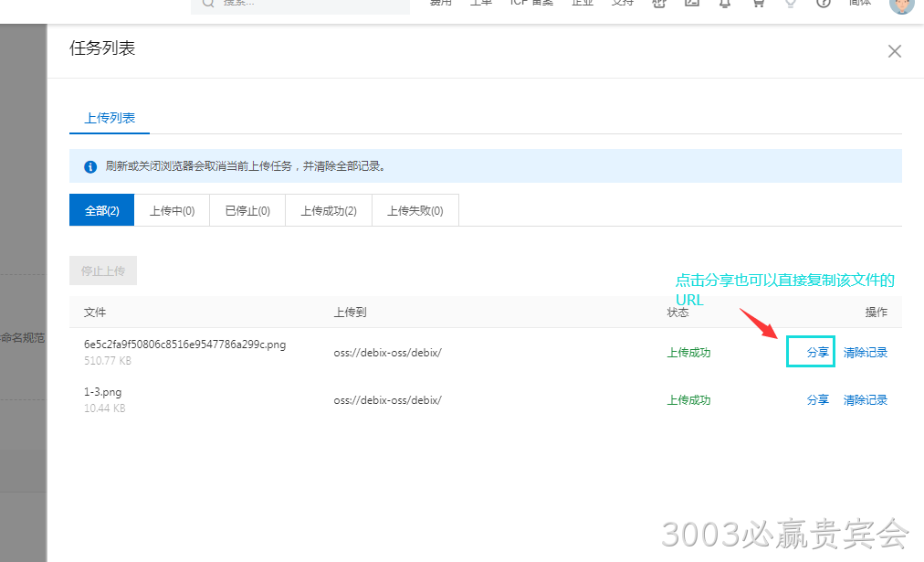The height and width of the screenshot is (562, 924).
Task: Click the blue info icon in the notice banner
Action: (90, 167)
